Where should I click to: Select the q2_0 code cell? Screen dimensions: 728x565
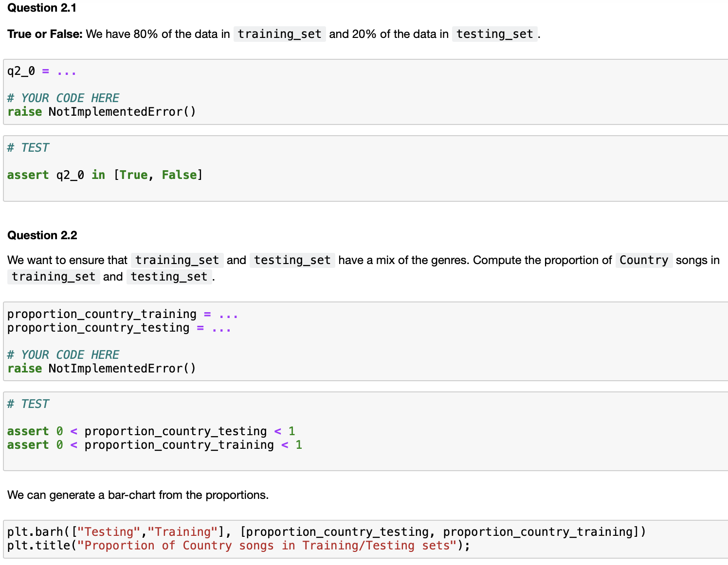[41, 71]
